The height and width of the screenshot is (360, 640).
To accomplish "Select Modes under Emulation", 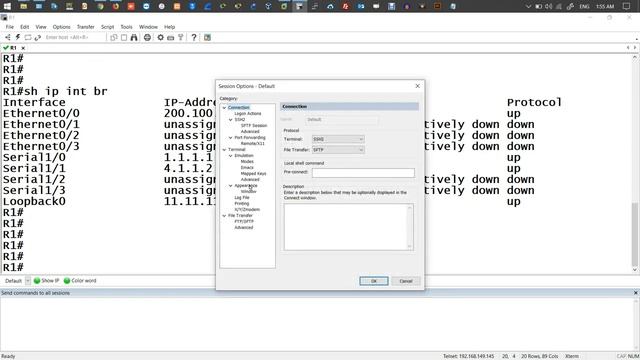I will pyautogui.click(x=247, y=161).
